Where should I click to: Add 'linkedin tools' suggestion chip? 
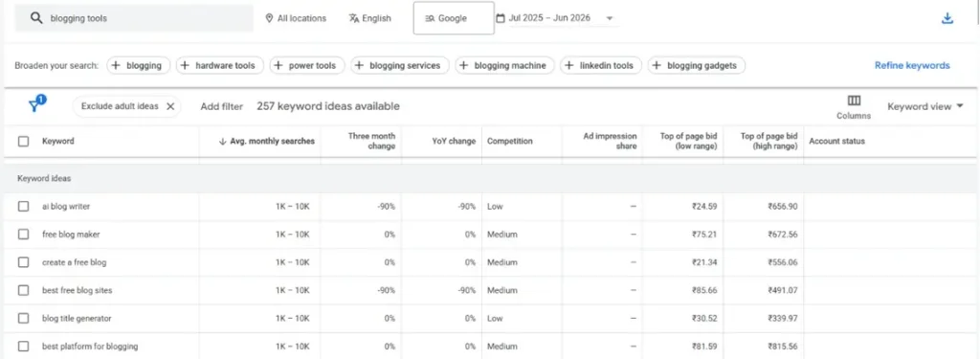601,66
